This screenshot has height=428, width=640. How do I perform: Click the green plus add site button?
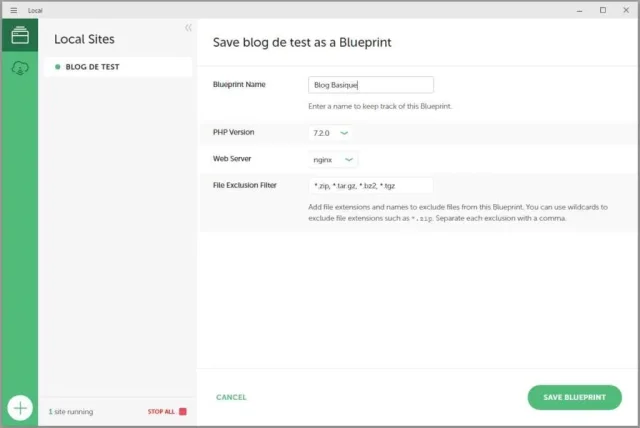20,407
